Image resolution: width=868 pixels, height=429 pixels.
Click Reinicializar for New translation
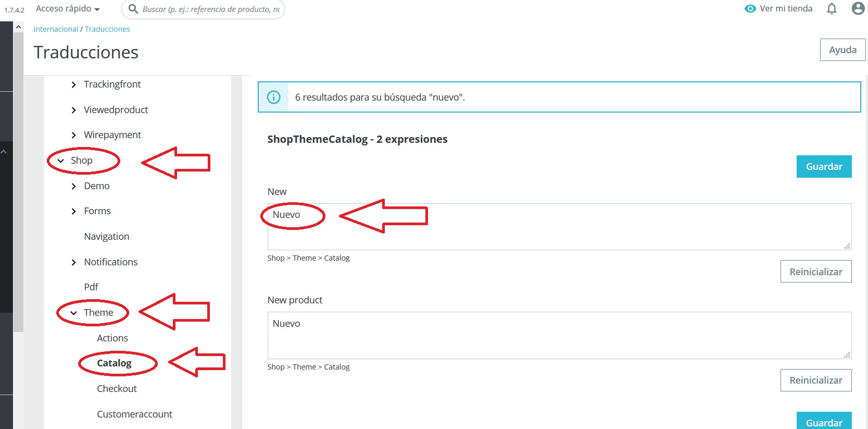click(816, 272)
